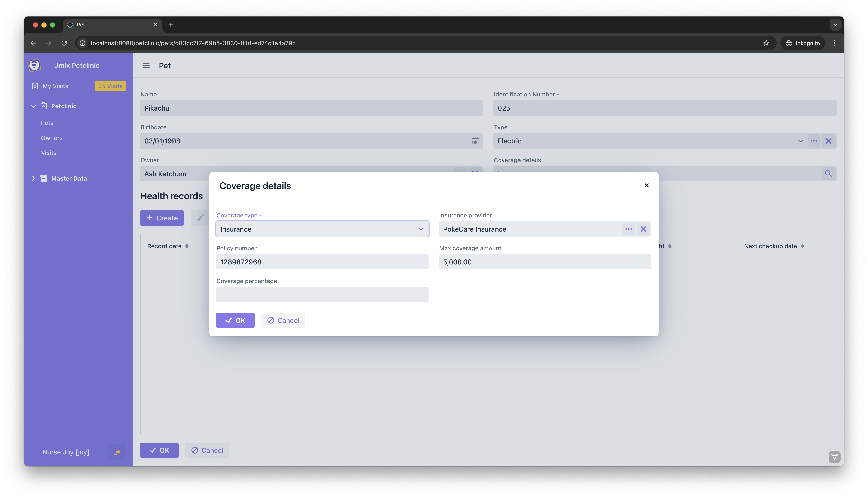Open the Coverage type dropdown
Image resolution: width=868 pixels, height=498 pixels.
point(421,229)
